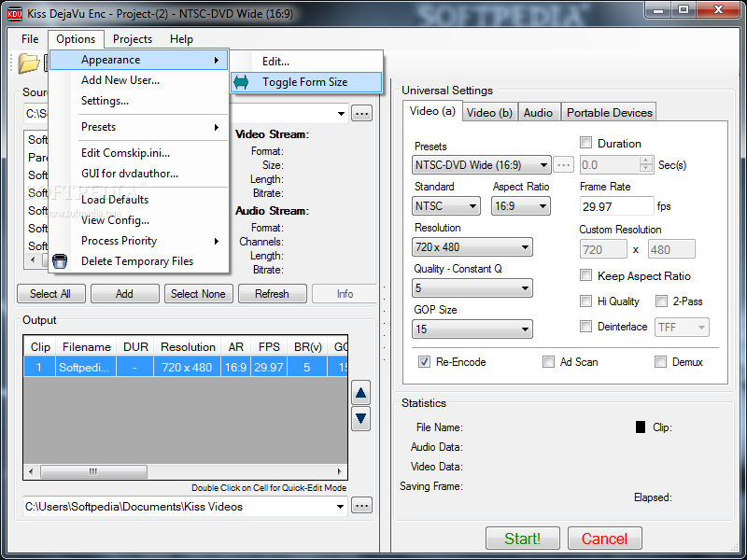The image size is (747, 560).
Task: Click the Filename column header
Action: (x=86, y=346)
